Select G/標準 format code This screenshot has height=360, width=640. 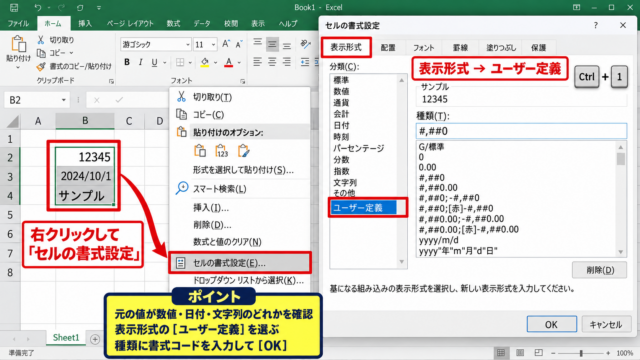(x=431, y=147)
